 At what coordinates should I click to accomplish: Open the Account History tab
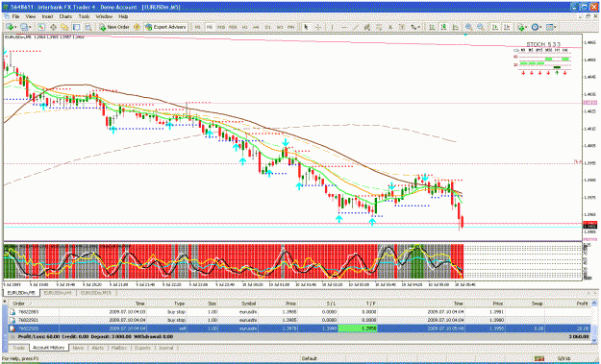pos(48,348)
